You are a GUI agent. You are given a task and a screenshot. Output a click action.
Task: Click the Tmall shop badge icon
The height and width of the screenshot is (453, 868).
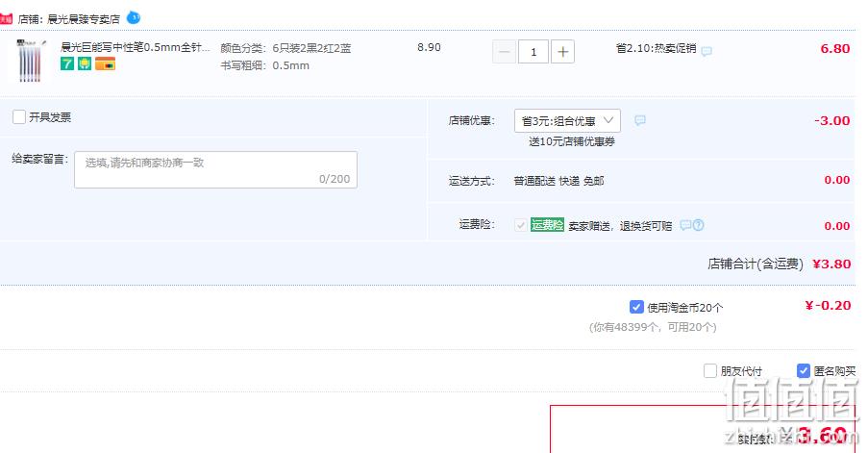tap(6, 19)
